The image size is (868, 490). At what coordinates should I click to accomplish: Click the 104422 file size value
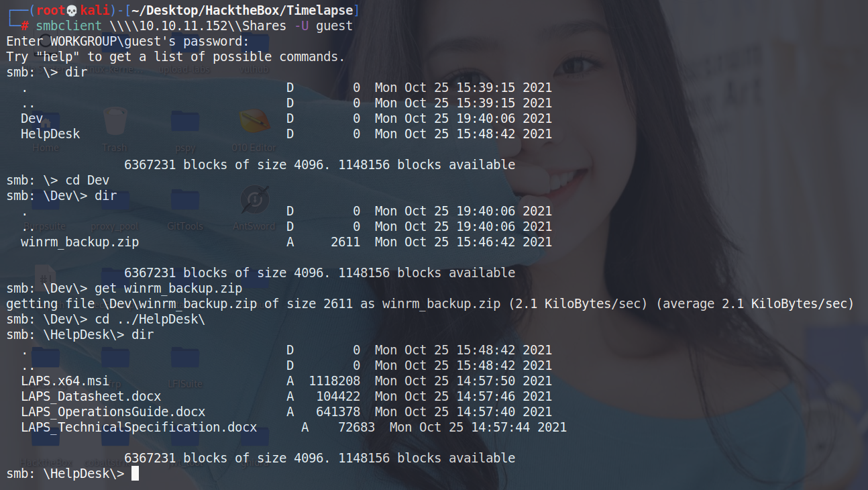[x=338, y=397]
